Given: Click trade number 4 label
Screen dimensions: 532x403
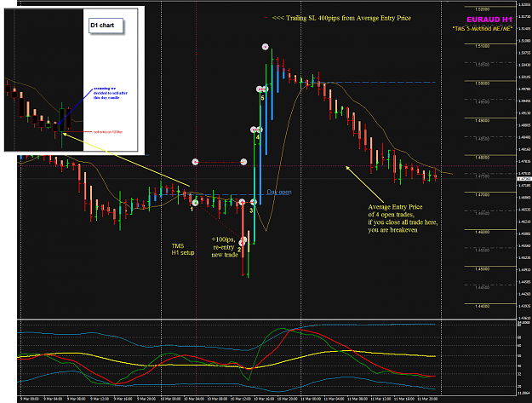Looking at the screenshot, I should point(258,137).
